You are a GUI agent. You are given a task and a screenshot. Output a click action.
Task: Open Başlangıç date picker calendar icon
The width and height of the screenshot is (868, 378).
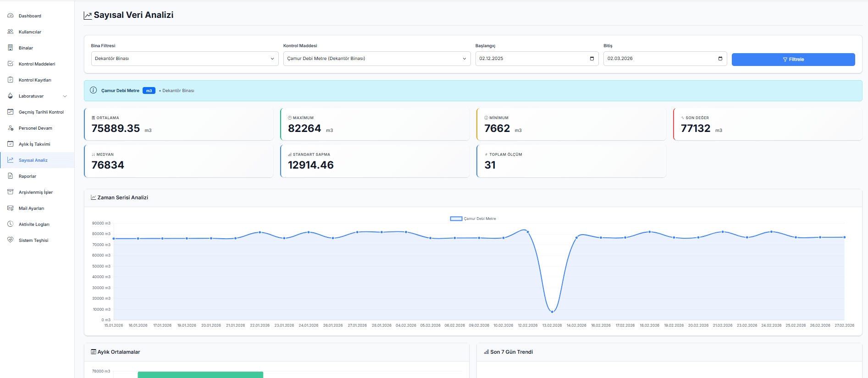(x=592, y=59)
